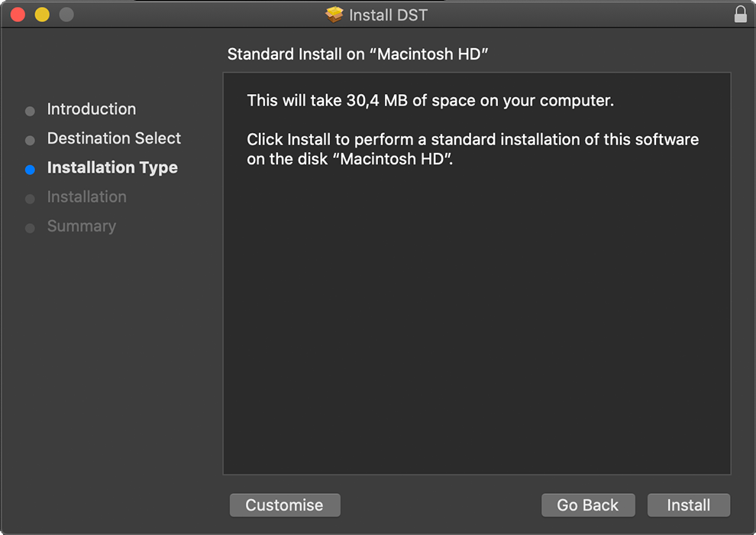Click the bullet next to Destination Select
The image size is (756, 535).
(x=31, y=141)
